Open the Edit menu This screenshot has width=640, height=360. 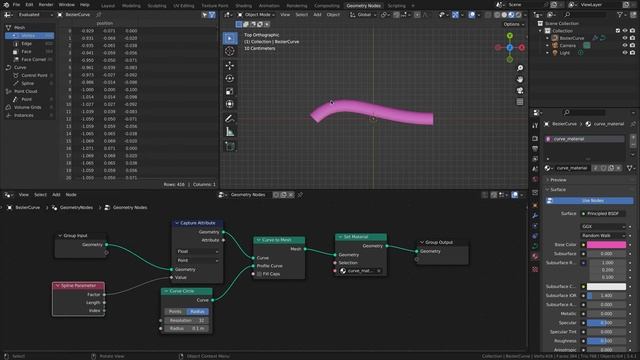point(29,5)
